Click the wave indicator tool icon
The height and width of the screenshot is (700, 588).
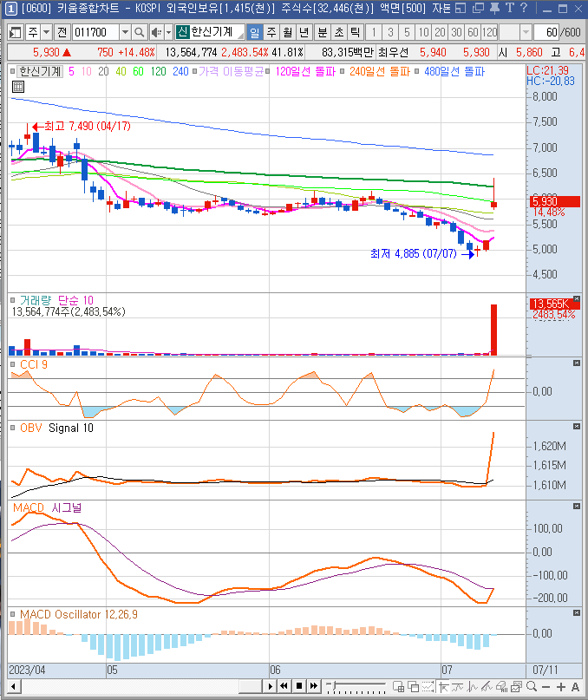(x=473, y=687)
